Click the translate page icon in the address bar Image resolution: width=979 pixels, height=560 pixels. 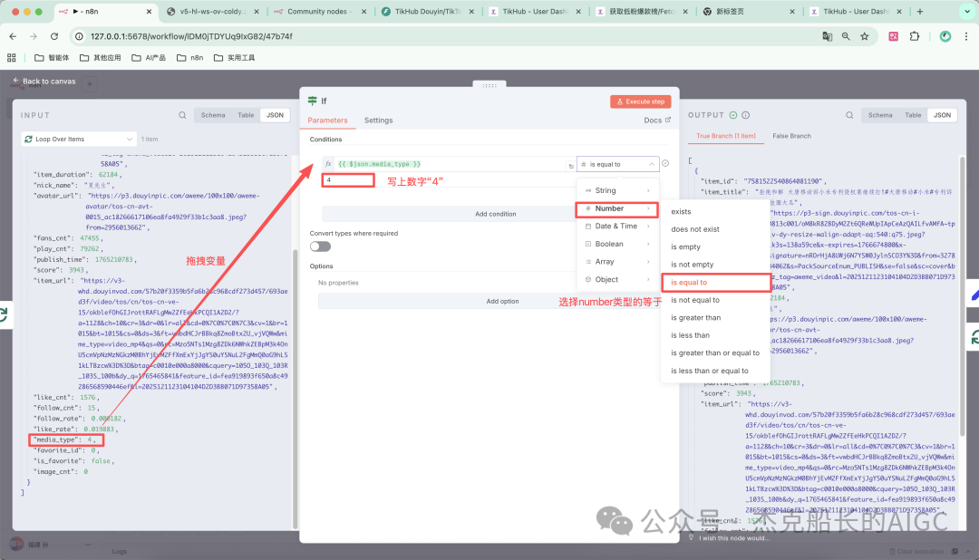coord(828,36)
